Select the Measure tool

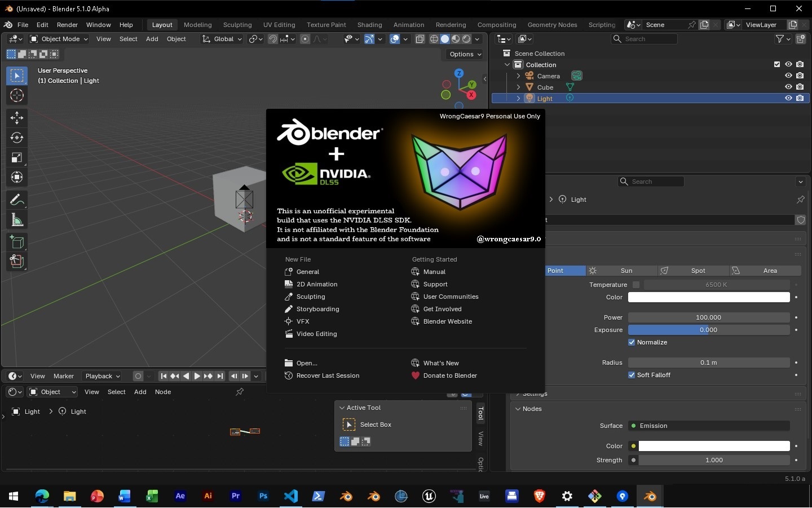(16, 219)
